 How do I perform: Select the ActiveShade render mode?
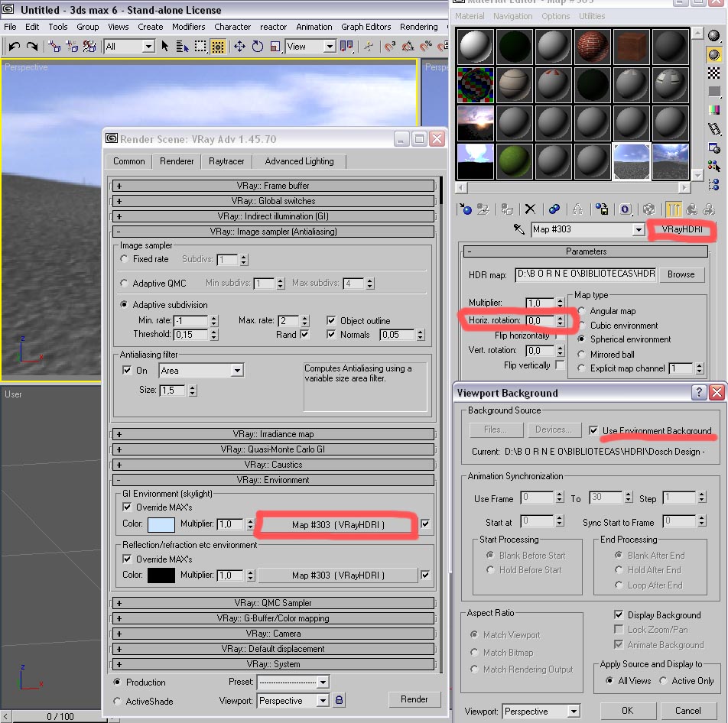tap(117, 701)
